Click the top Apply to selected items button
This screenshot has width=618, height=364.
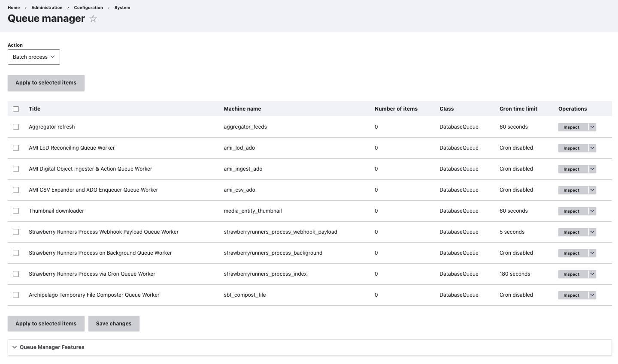tap(46, 83)
